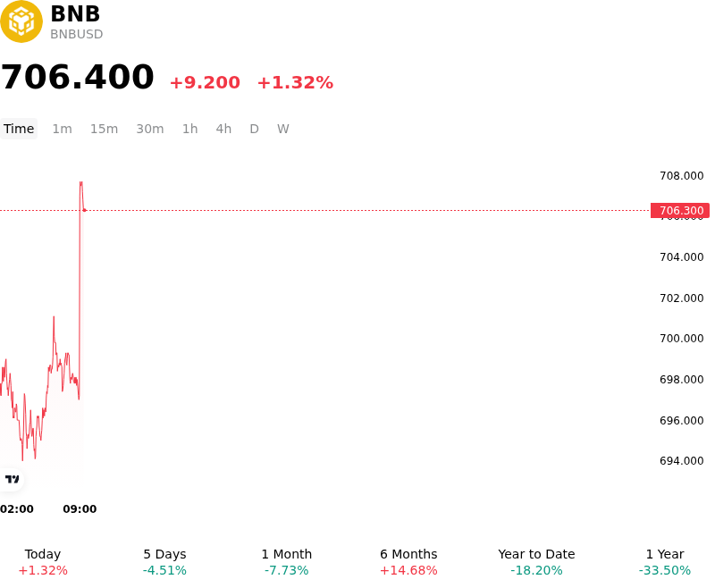Show the 5 Days performance range
The width and height of the screenshot is (715, 588).
click(x=164, y=562)
